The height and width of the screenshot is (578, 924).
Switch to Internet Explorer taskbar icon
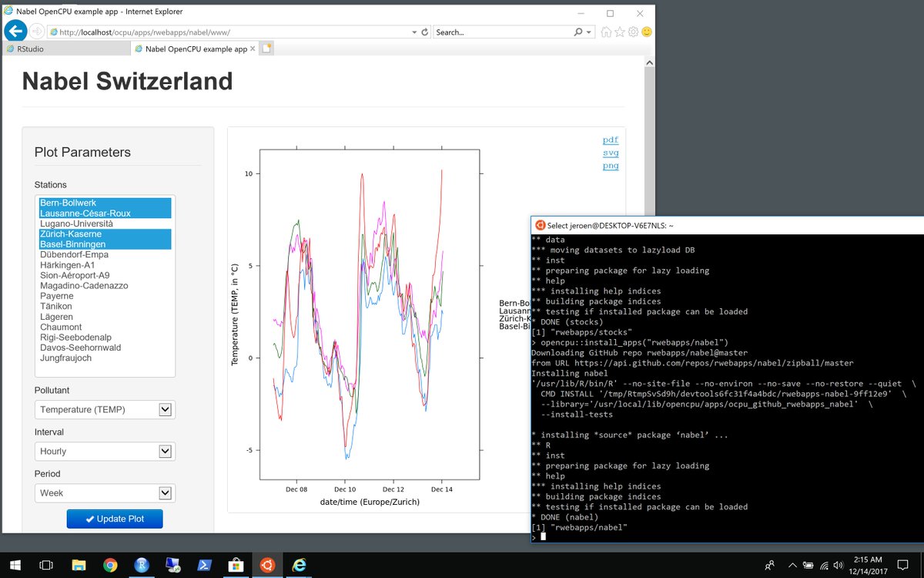point(299,565)
